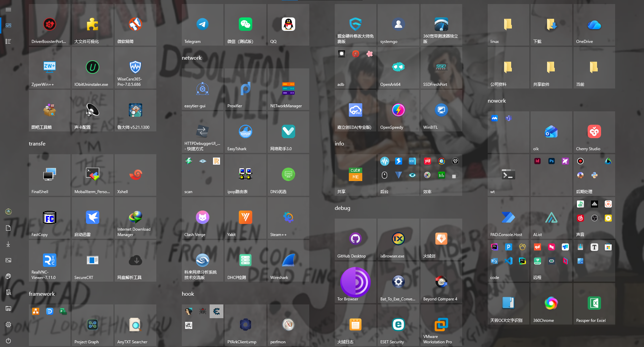Viewport: 644px width, 347px height.
Task: Launch Clash Verge tile
Action: pyautogui.click(x=203, y=218)
